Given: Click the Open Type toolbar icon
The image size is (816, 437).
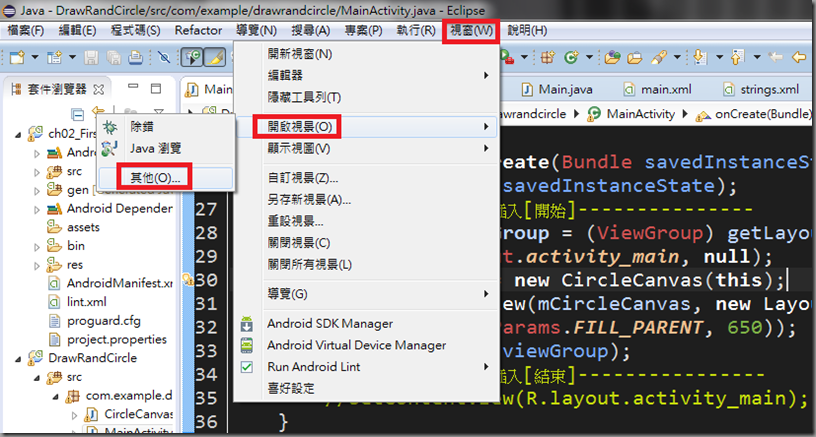Looking at the screenshot, I should (x=612, y=57).
